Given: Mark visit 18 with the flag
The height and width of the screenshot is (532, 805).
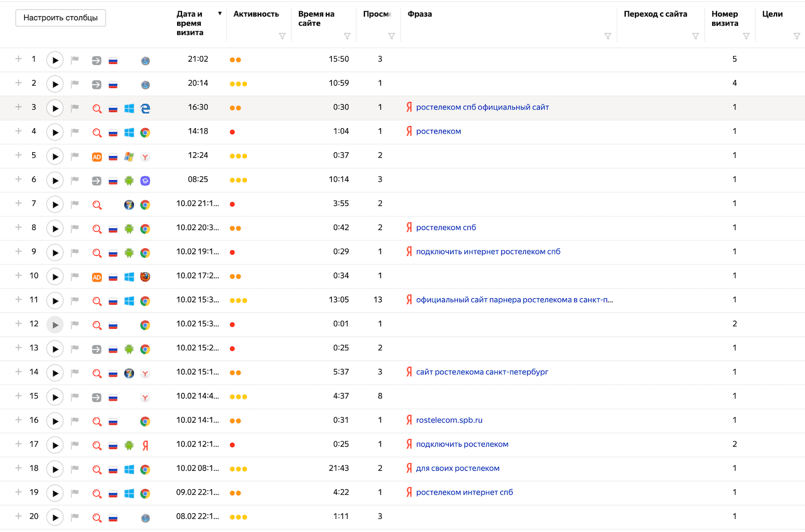Looking at the screenshot, I should (75, 469).
